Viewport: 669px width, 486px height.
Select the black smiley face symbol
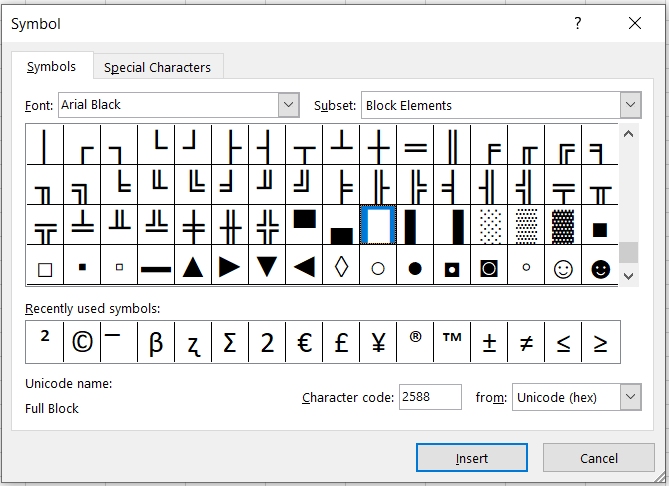click(x=600, y=268)
